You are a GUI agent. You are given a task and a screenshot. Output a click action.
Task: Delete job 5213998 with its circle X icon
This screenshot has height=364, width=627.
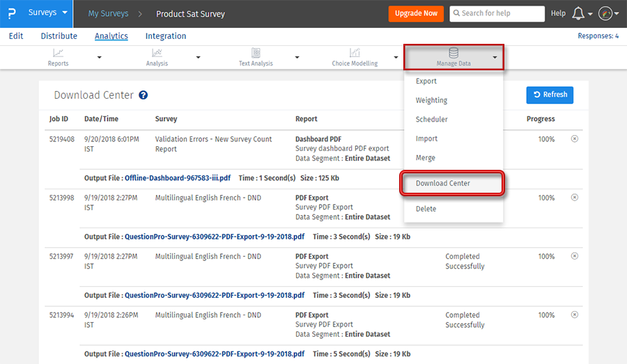[x=574, y=198]
